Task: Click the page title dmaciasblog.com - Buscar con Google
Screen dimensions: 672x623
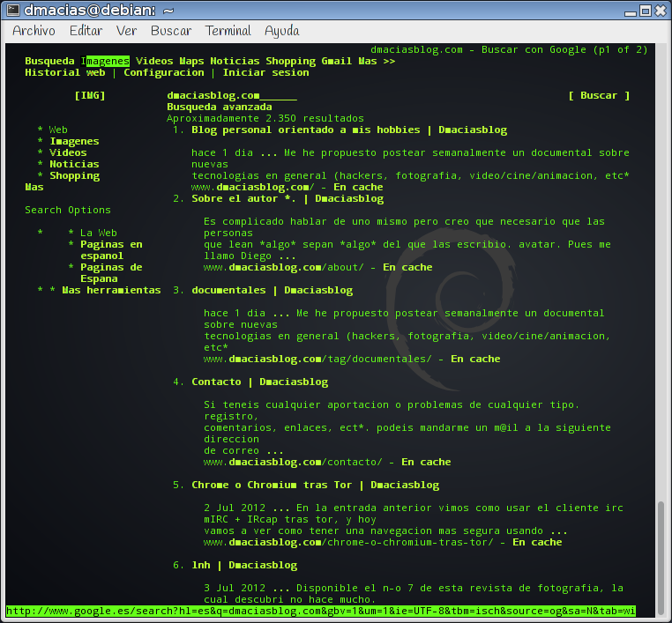Action: click(509, 49)
